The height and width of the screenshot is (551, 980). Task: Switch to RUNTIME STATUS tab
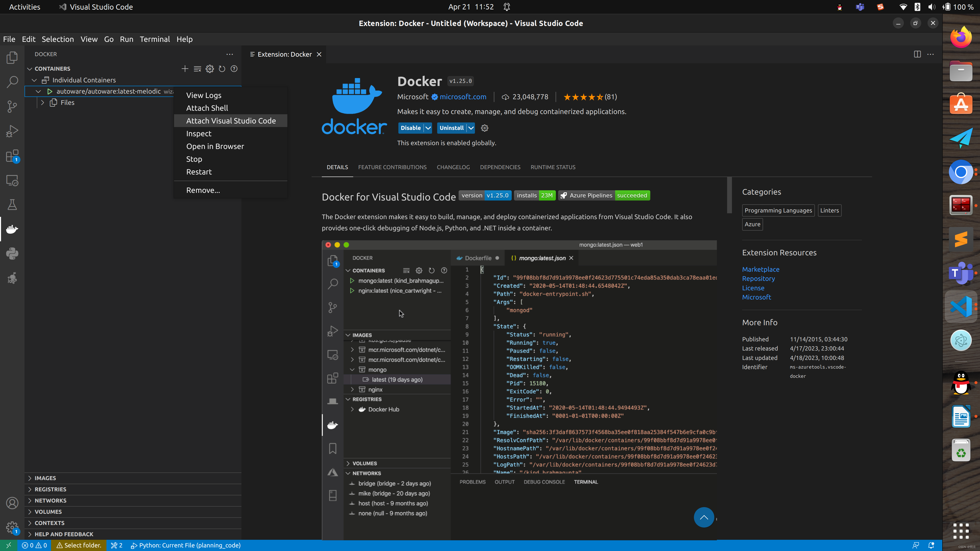[553, 167]
